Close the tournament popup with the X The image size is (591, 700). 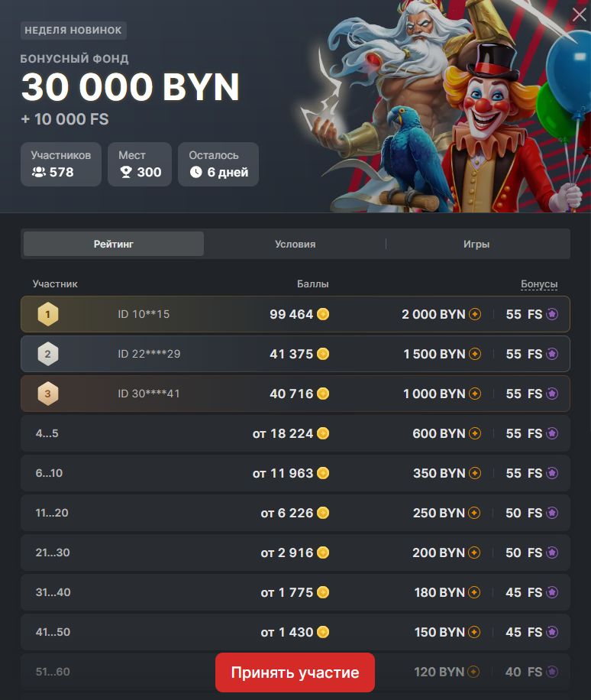[x=579, y=15]
